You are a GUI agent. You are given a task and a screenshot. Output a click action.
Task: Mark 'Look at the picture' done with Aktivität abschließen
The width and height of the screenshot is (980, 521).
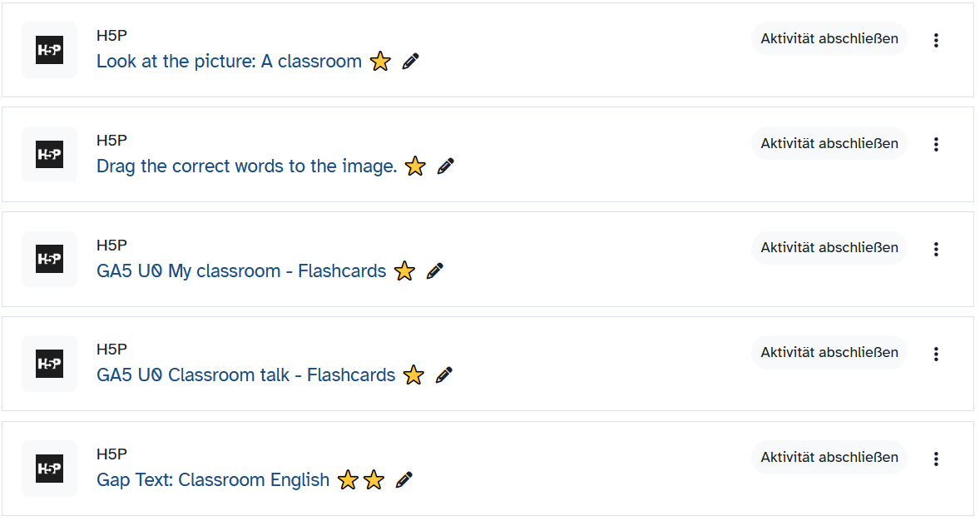(829, 39)
